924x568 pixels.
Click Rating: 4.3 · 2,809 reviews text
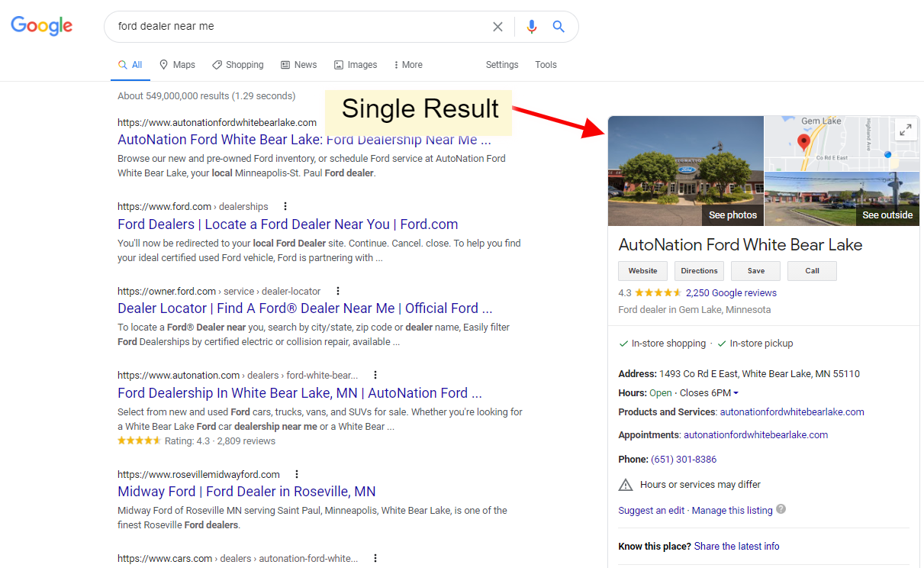point(221,441)
